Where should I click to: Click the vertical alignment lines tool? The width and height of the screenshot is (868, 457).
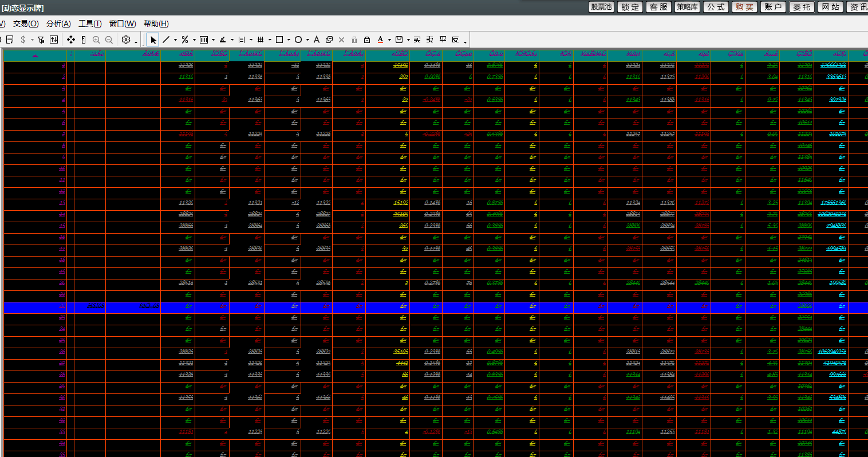[x=242, y=40]
